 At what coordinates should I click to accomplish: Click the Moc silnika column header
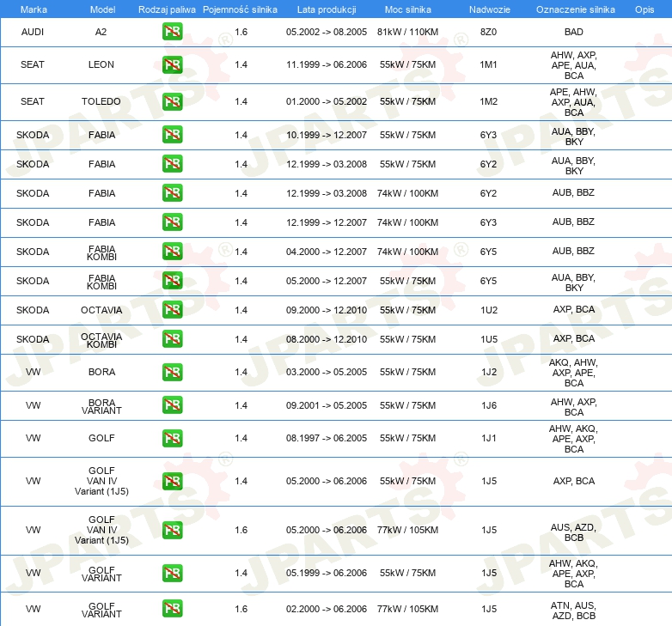[x=407, y=9]
